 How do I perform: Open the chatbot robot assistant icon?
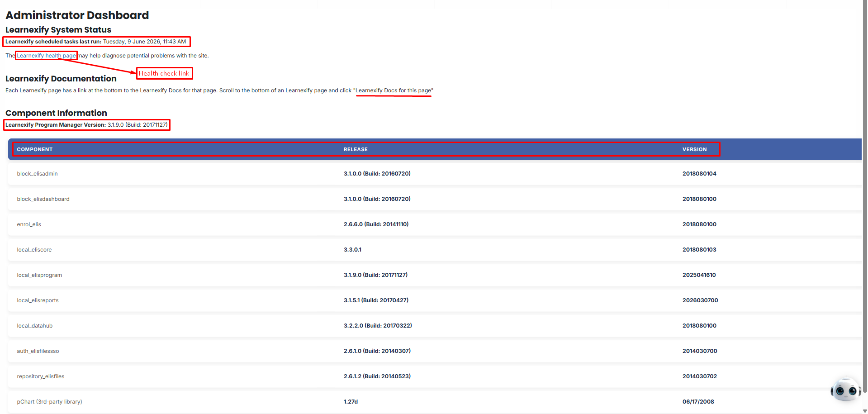pos(845,389)
